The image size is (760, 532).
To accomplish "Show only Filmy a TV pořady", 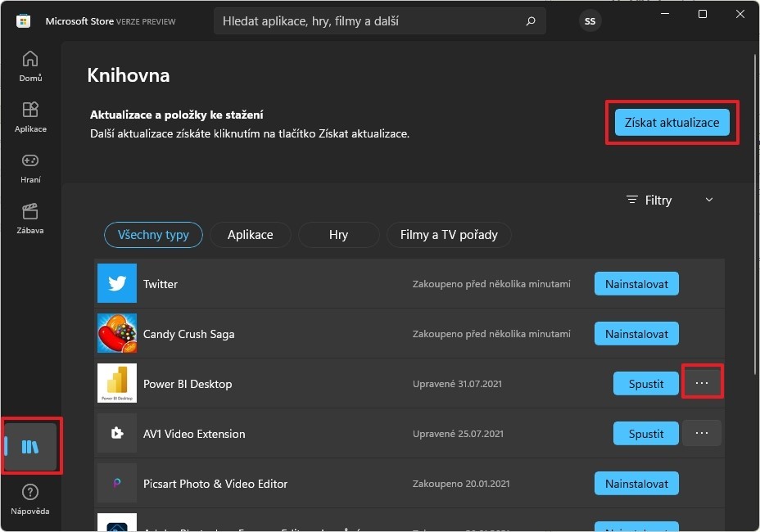I will tap(449, 235).
